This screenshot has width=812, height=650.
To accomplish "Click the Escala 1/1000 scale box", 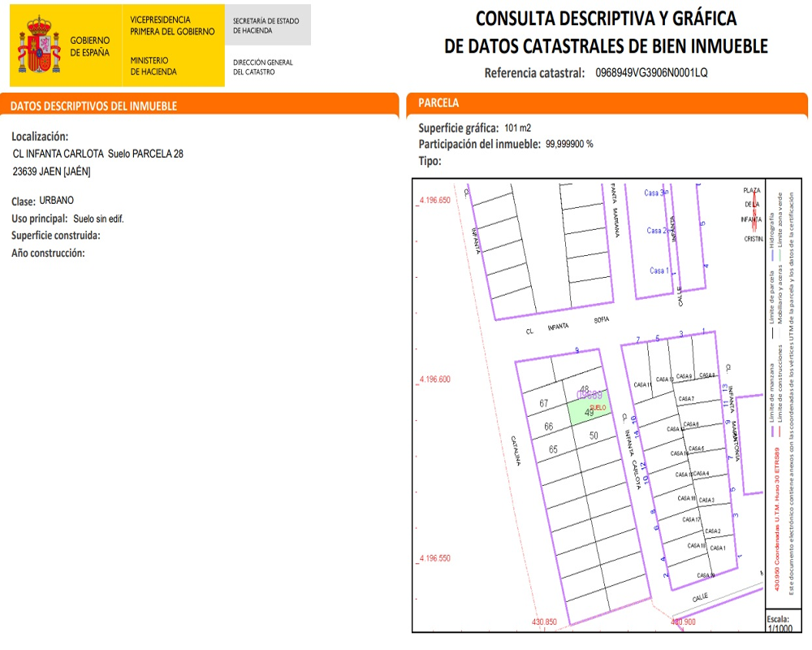I will coord(778,624).
